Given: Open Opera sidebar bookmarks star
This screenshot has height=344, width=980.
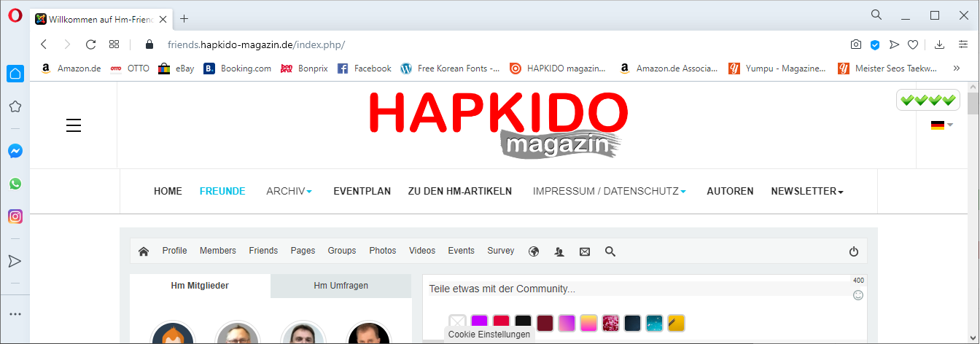Looking at the screenshot, I should [15, 106].
